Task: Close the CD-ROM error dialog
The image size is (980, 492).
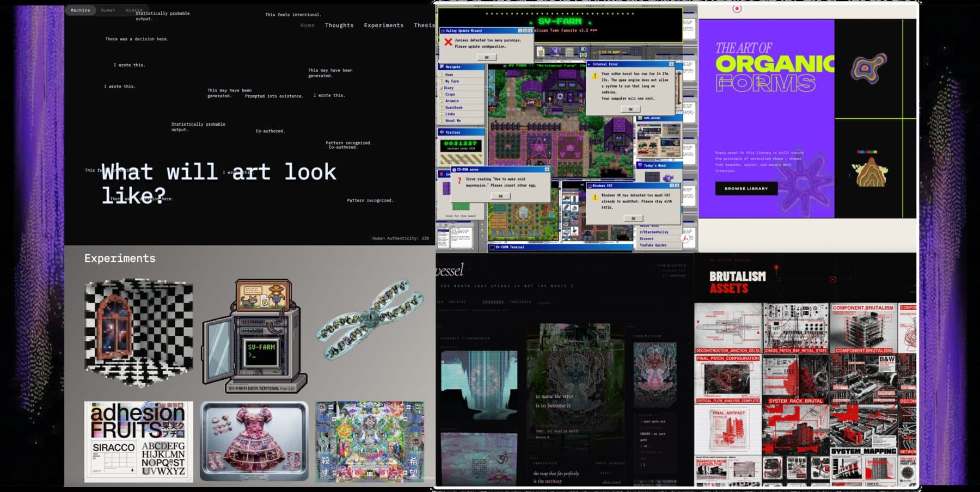Action: point(547,169)
